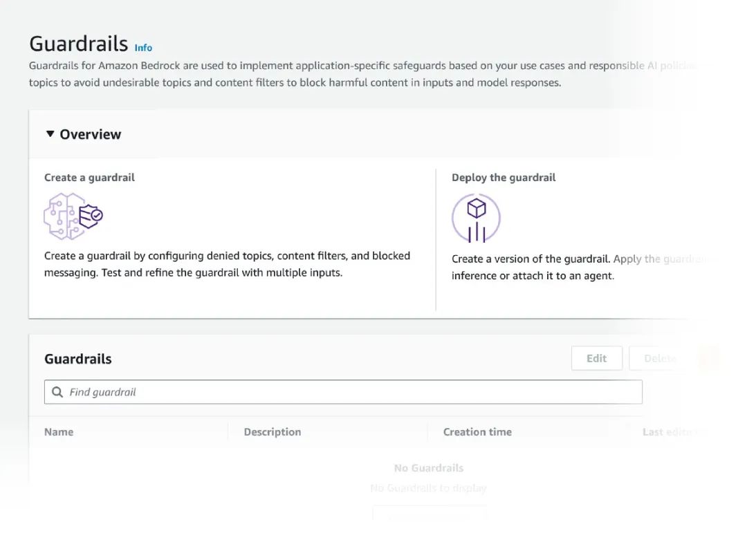Image resolution: width=747 pixels, height=560 pixels.
Task: Click the orange button right of Delete
Action: 709,358
